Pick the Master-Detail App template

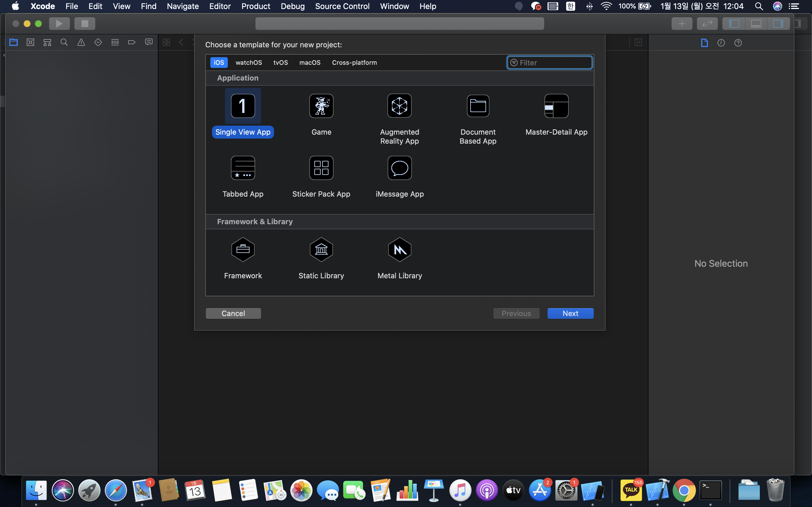556,106
